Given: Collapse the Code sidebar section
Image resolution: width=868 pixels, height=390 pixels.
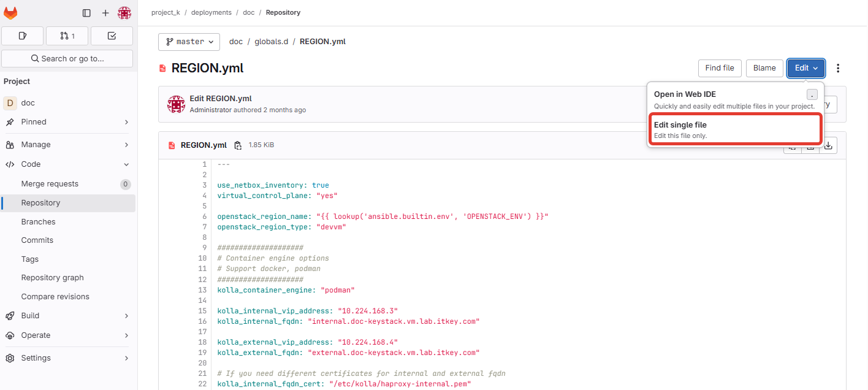Looking at the screenshot, I should click(x=67, y=164).
